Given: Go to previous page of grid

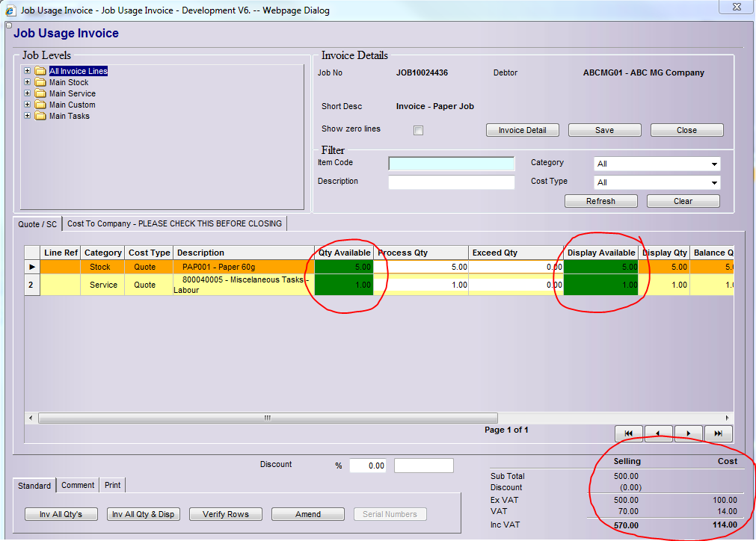Looking at the screenshot, I should point(659,434).
